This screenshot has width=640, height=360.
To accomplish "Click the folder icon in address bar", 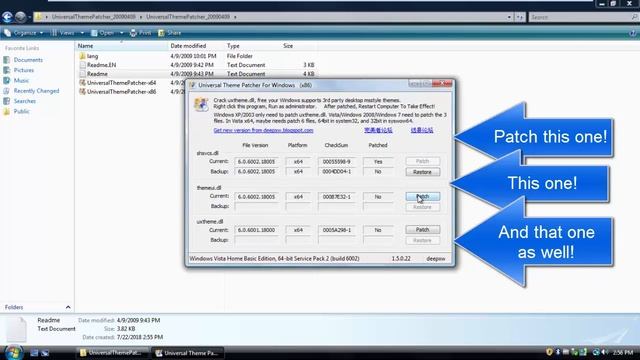I will (38, 17).
